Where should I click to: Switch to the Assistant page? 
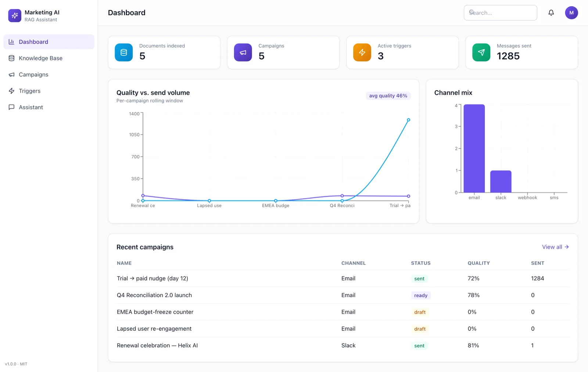tap(49, 107)
